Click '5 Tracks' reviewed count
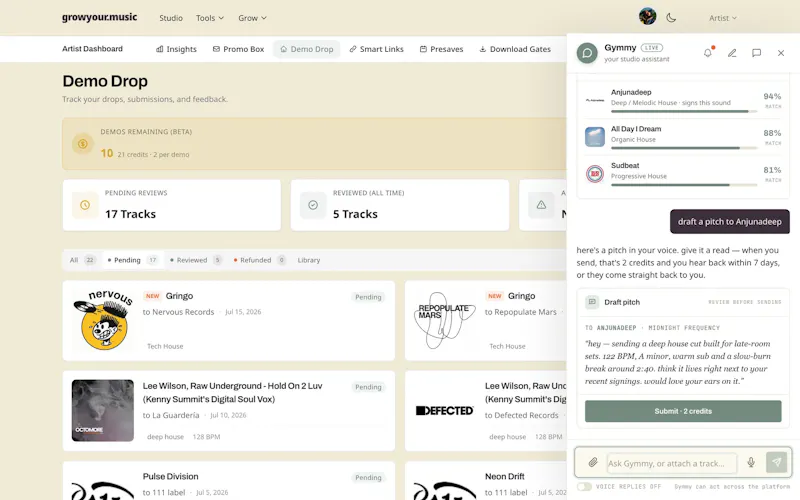The height and width of the screenshot is (500, 800). pyautogui.click(x=355, y=214)
